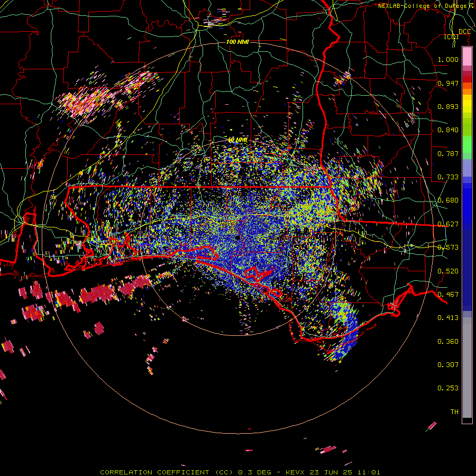
Task: Click the TH threshold label
Action: coord(454,412)
